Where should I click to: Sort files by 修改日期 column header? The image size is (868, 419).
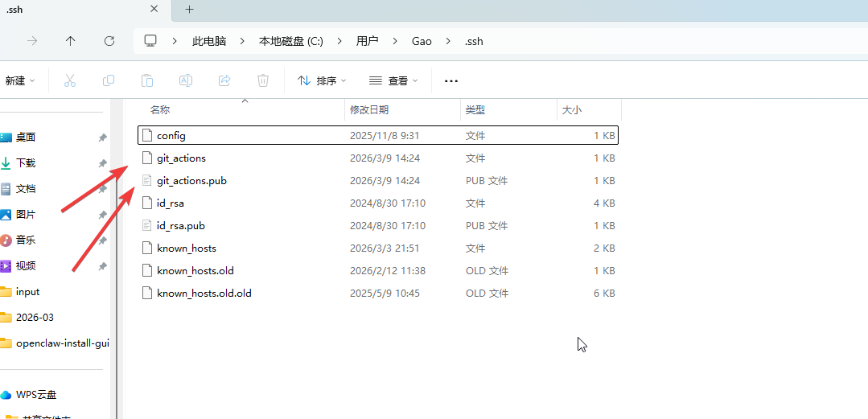tap(369, 110)
